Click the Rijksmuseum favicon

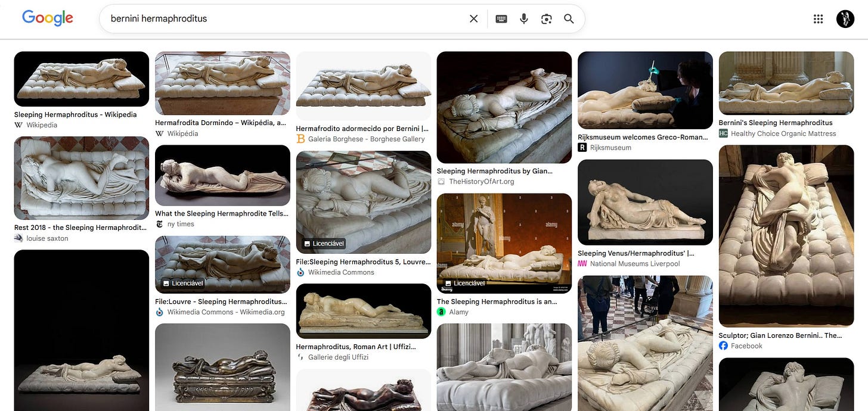coord(582,147)
